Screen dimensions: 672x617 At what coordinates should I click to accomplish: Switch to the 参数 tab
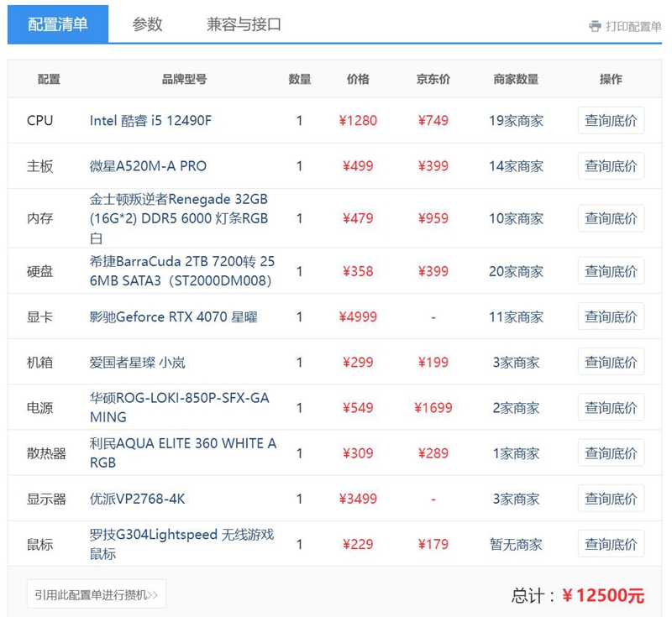147,24
